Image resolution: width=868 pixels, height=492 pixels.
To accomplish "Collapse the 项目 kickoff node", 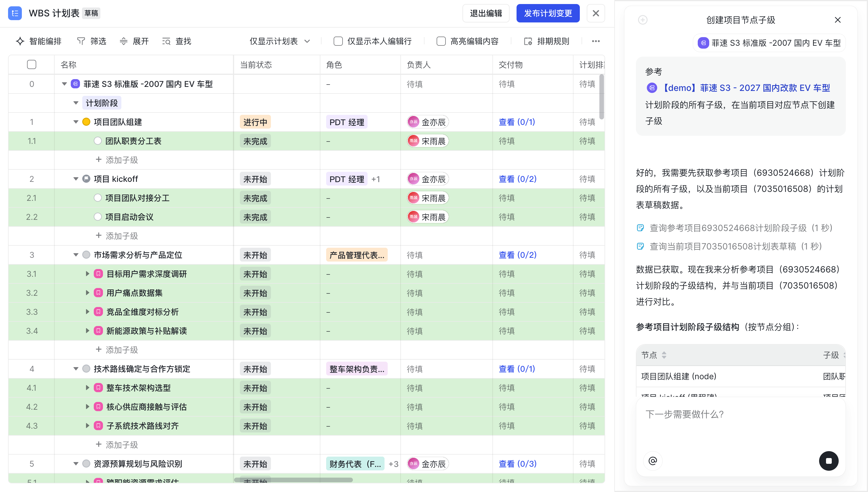I will pyautogui.click(x=76, y=179).
